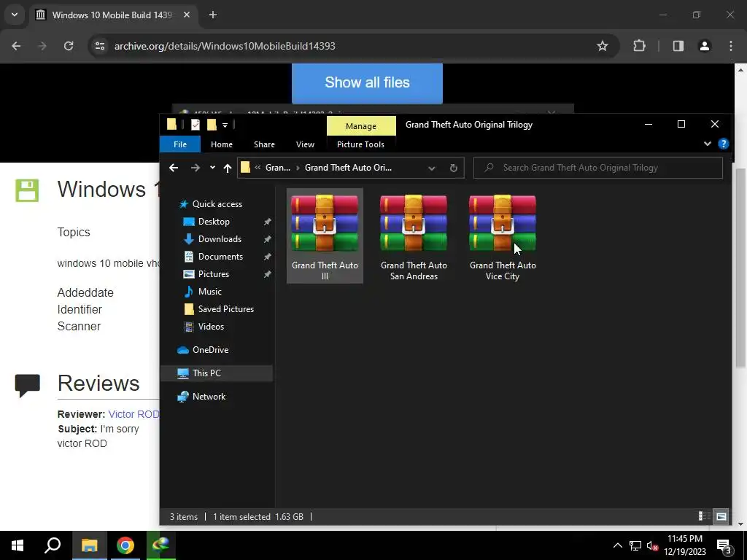The image size is (747, 560).
Task: Show hidden system tray icons
Action: [x=617, y=545]
